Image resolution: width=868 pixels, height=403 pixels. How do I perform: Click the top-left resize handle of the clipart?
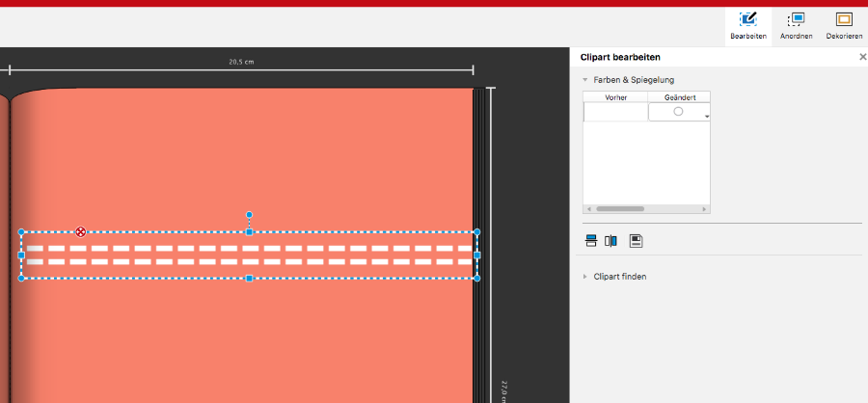click(21, 232)
